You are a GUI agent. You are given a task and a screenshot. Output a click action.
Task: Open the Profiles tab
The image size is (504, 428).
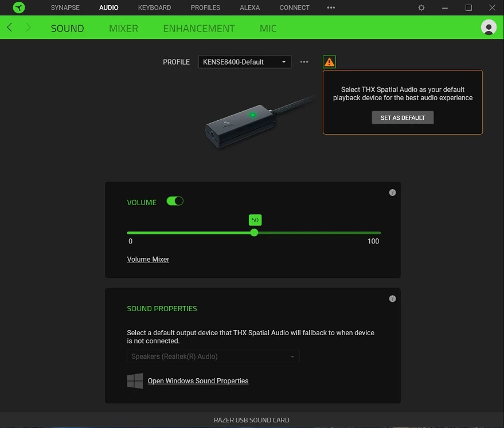click(205, 7)
